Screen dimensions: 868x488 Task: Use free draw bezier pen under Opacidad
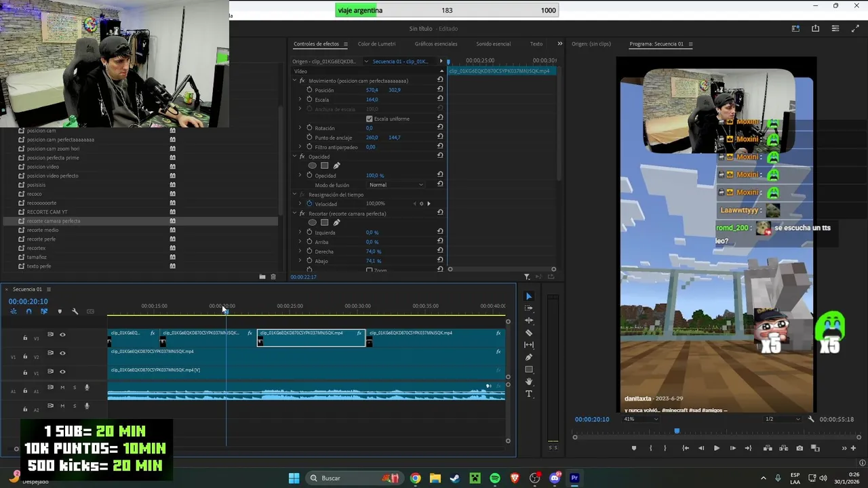tap(336, 165)
